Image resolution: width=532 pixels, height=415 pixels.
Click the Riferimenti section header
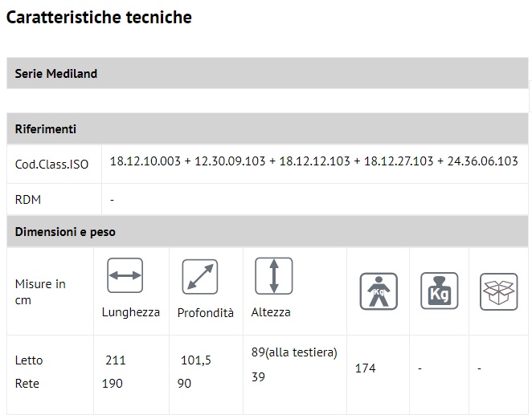46,128
